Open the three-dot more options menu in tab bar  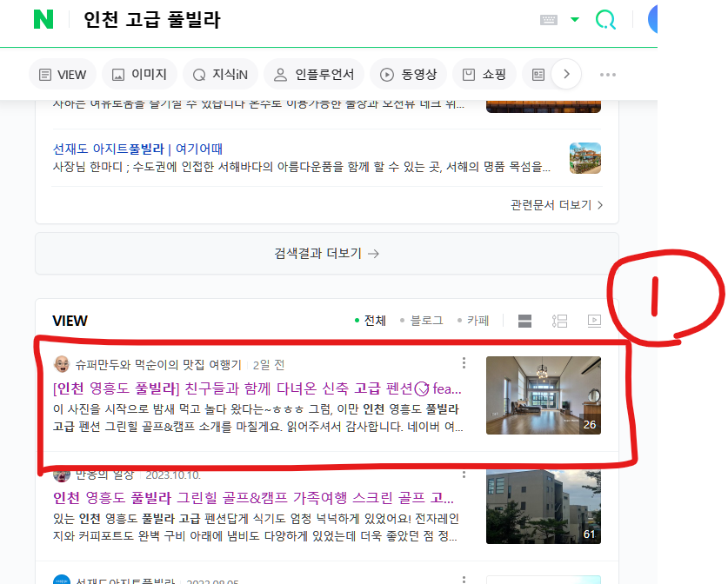(608, 75)
